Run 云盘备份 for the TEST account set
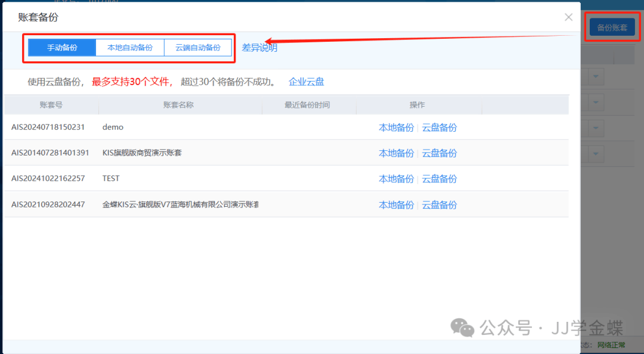The image size is (644, 354). [x=439, y=179]
